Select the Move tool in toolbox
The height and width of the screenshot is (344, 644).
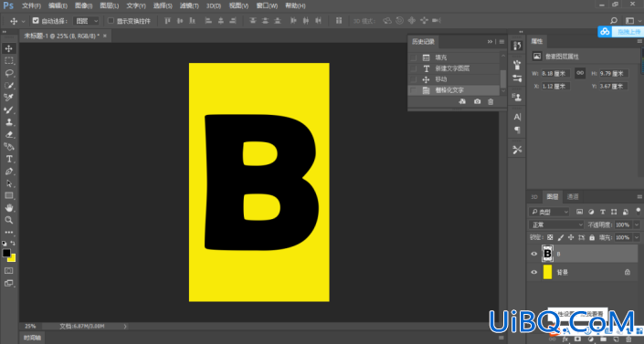[8, 48]
